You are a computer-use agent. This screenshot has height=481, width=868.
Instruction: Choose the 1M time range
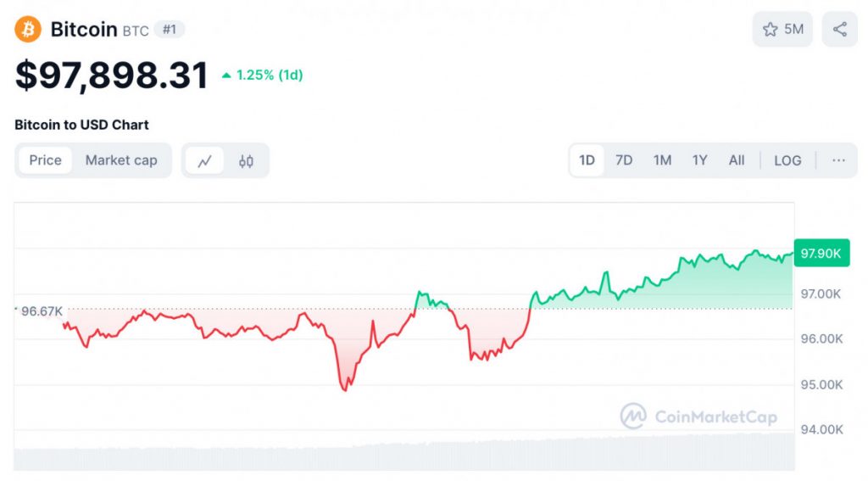pyautogui.click(x=662, y=160)
